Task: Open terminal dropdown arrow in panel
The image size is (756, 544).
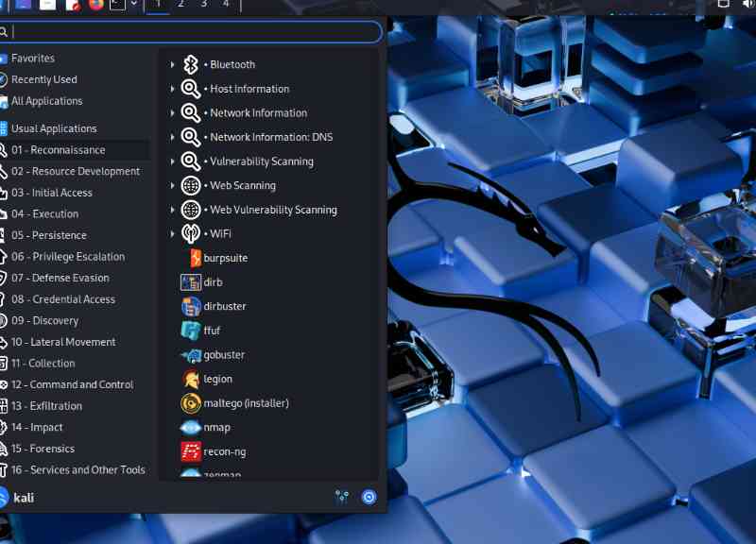Action: tap(134, 4)
